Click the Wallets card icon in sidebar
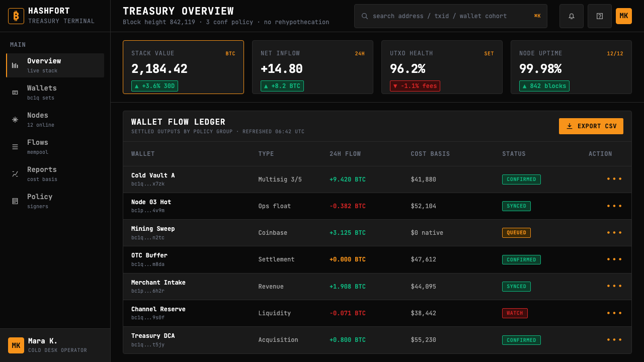Image resolution: width=644 pixels, height=362 pixels. coord(15,93)
